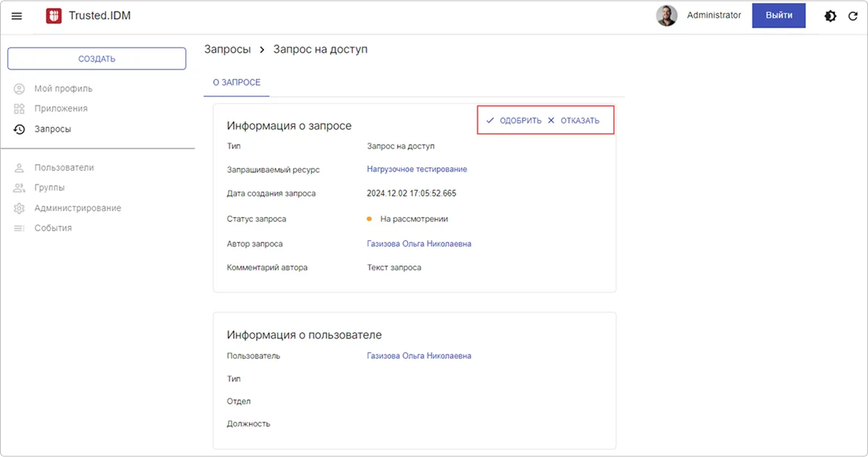Viewport: 868px width, 457px height.
Task: Switch to the О ЗАПРОСЕ tab
Action: pos(236,83)
